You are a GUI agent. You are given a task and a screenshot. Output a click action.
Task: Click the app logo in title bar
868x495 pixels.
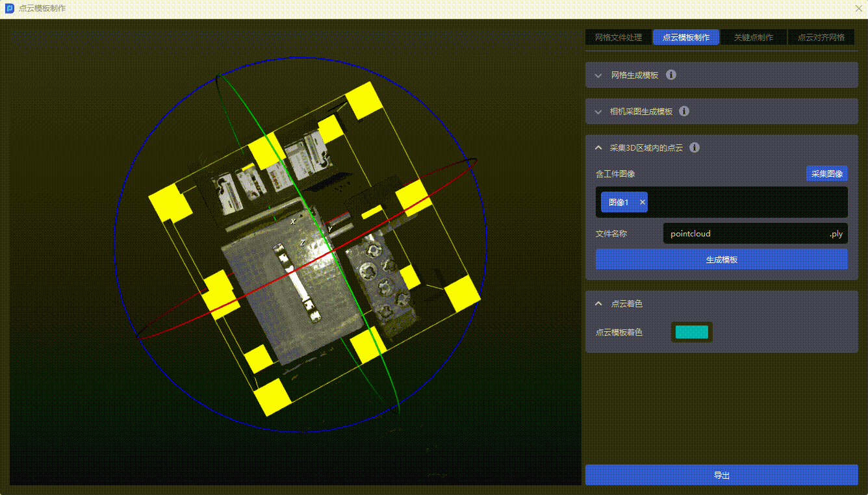pyautogui.click(x=10, y=9)
